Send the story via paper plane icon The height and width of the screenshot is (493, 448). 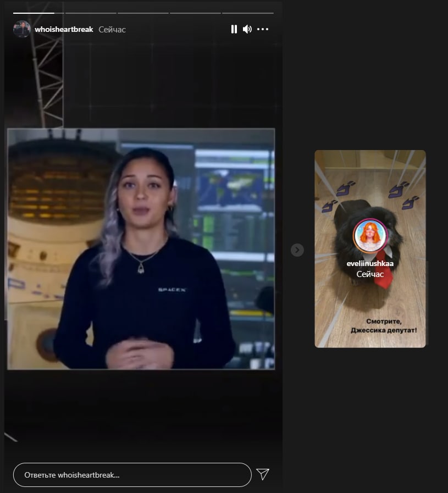pyautogui.click(x=263, y=474)
